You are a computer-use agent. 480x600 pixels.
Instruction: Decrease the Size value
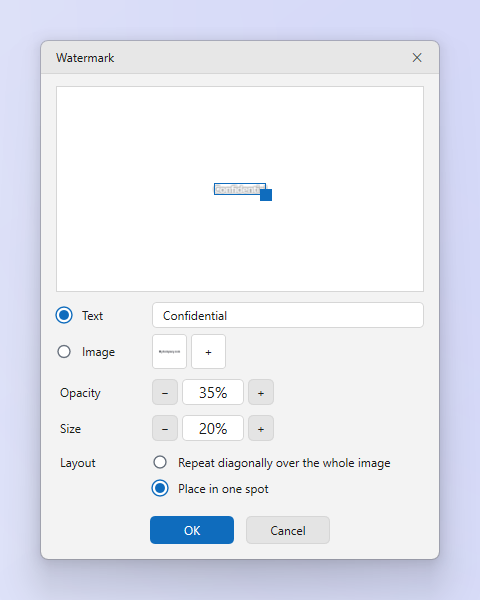click(165, 428)
